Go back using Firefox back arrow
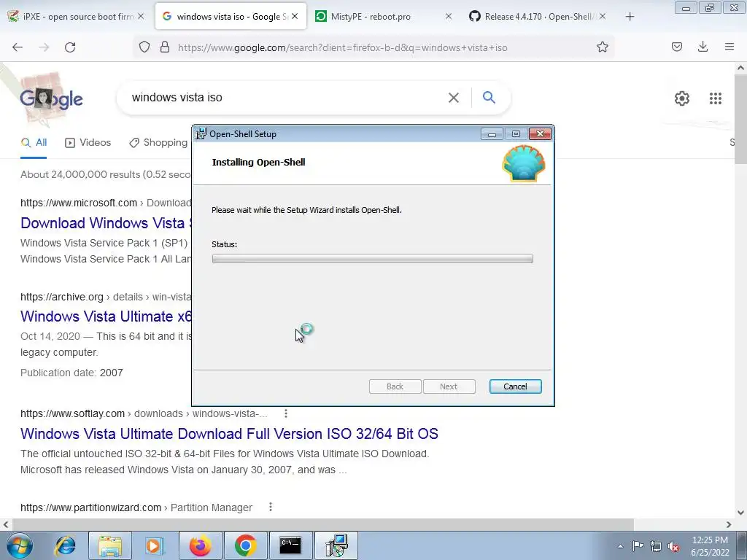The height and width of the screenshot is (560, 747). point(18,47)
